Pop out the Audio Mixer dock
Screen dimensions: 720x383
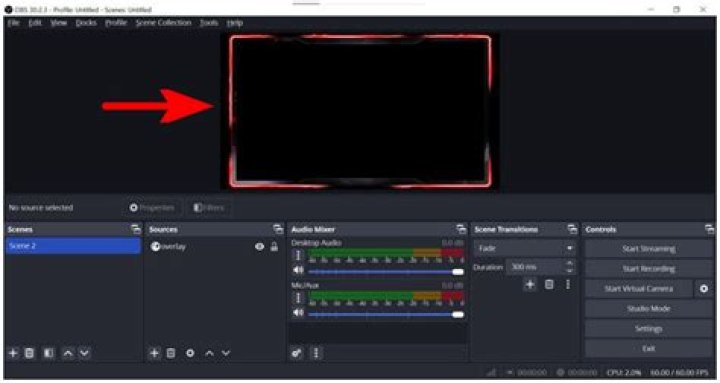pos(461,229)
